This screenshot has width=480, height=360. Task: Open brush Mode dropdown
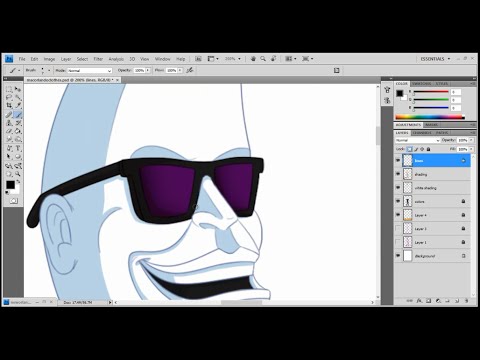click(x=90, y=71)
